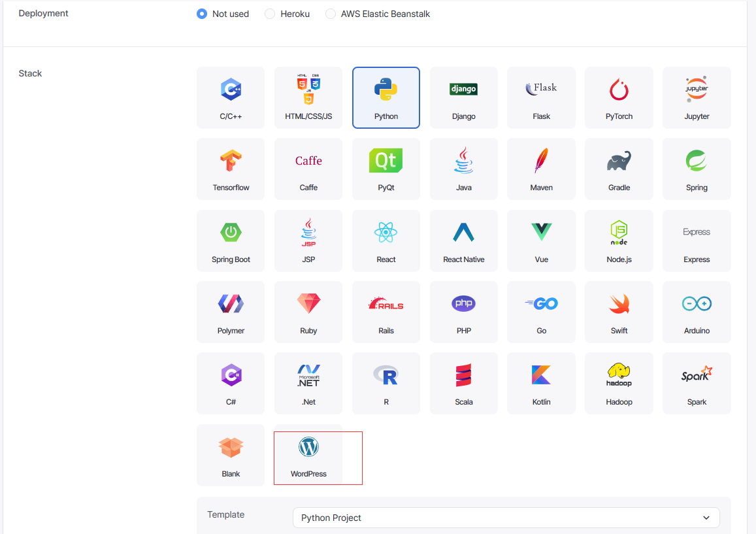Pick the Express stack tile
Viewport: 756px width, 534px height.
coord(697,241)
